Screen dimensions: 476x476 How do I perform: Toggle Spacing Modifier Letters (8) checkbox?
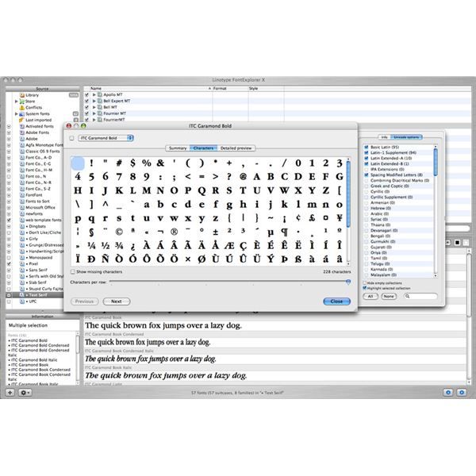(x=366, y=175)
